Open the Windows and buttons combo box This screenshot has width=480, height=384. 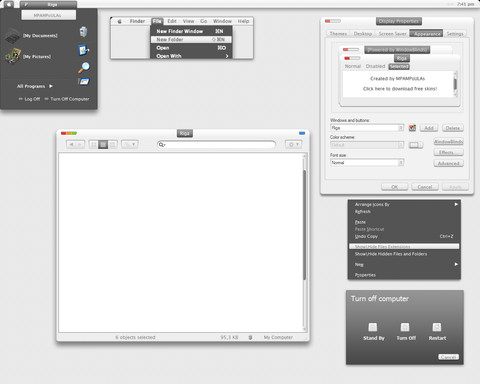pos(367,128)
